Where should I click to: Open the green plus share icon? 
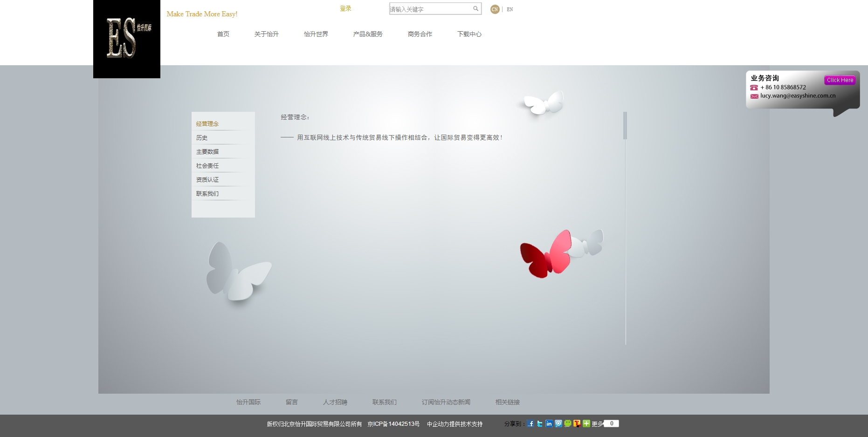pos(586,423)
